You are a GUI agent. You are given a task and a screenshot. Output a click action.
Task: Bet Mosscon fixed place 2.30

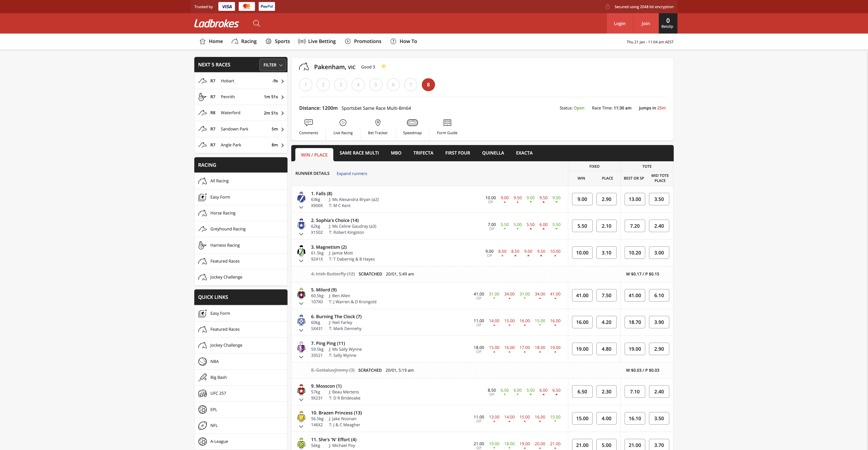pos(606,392)
